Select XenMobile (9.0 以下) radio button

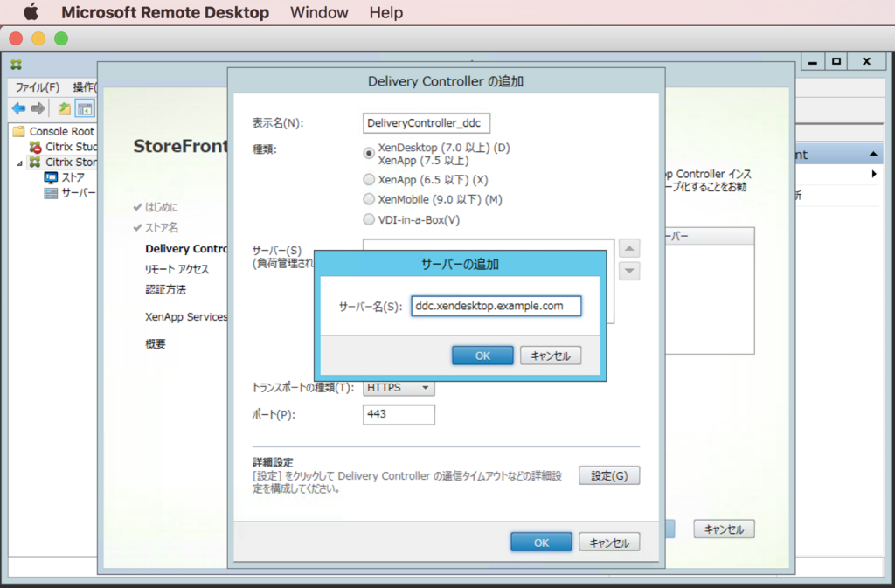pyautogui.click(x=369, y=199)
